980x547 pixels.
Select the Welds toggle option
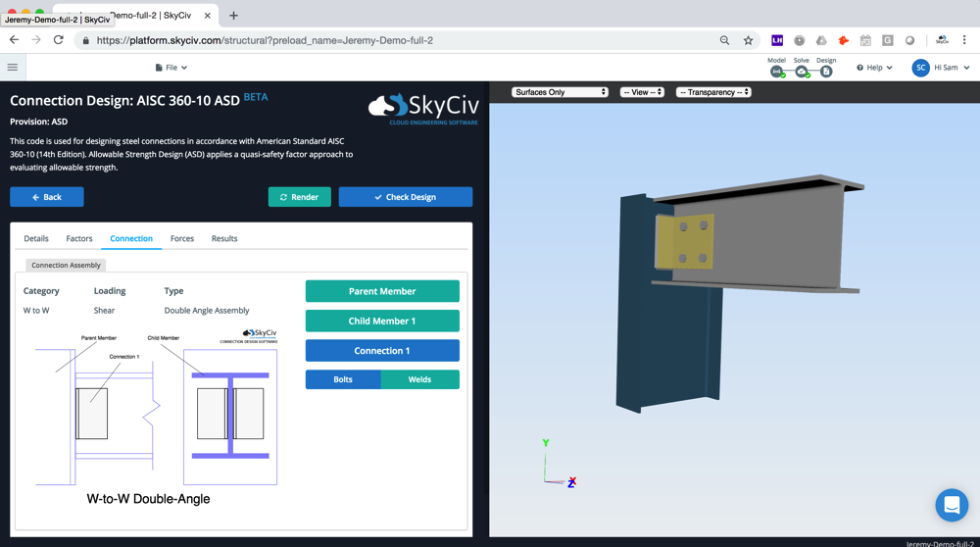tap(419, 379)
